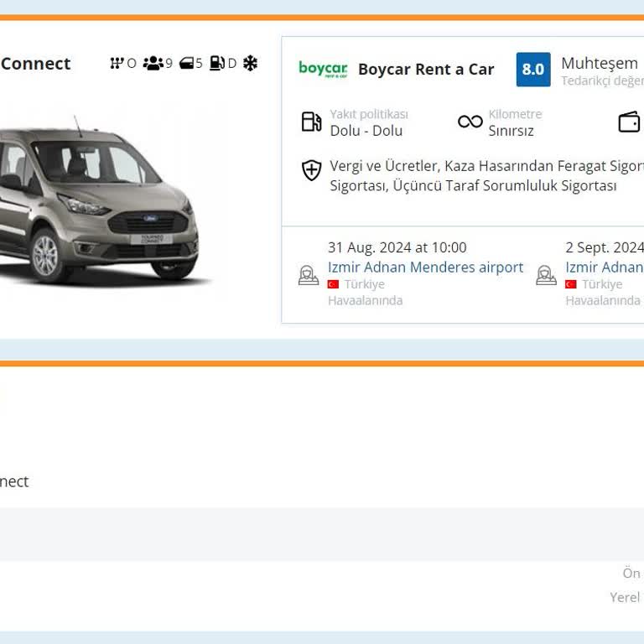Click the Yerel label near bottom right
Screen dimensions: 644x644
pyautogui.click(x=625, y=597)
